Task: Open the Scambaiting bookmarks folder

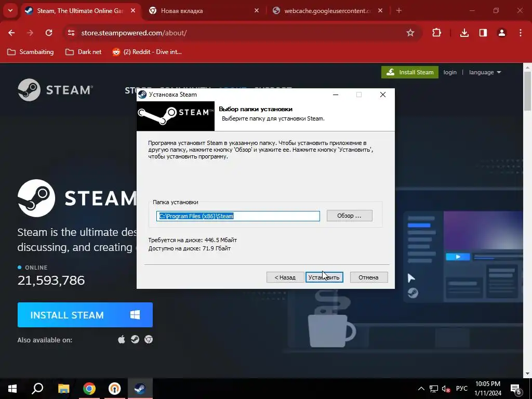Action: 31,52
